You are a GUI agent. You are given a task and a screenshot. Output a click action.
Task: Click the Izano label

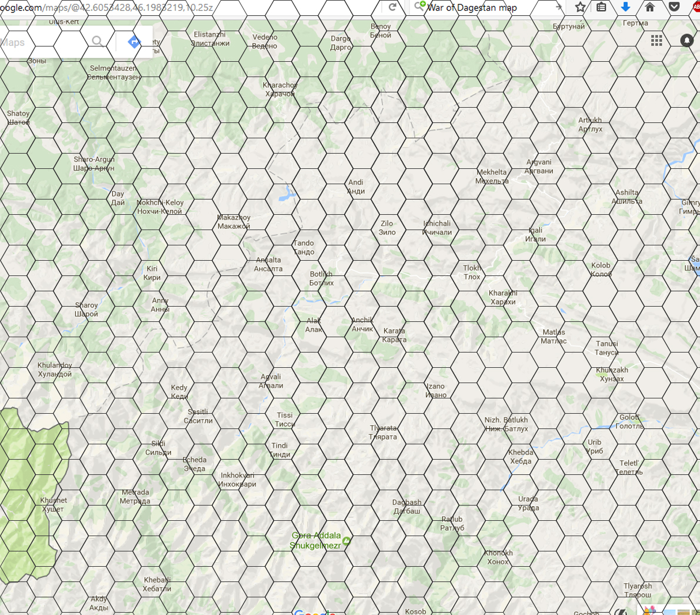[436, 390]
